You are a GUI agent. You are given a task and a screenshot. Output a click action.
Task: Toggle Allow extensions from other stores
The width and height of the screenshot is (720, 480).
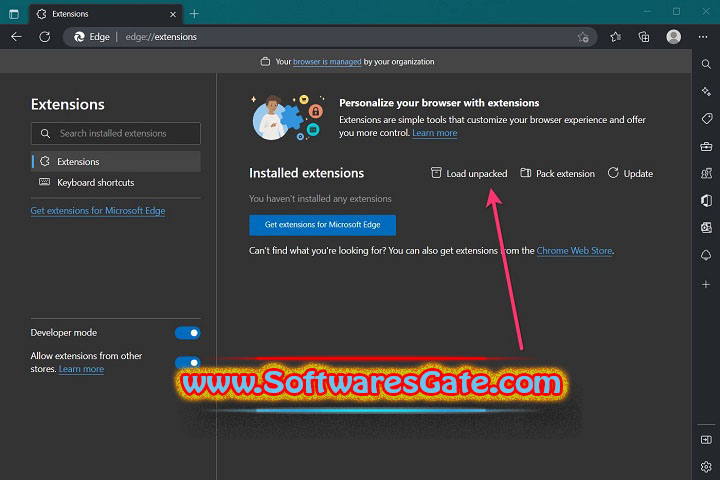187,362
